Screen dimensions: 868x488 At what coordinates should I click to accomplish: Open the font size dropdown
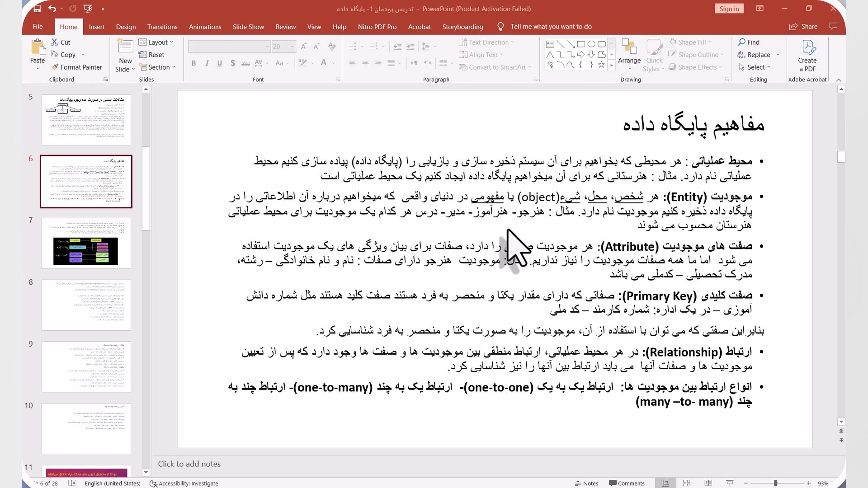pyautogui.click(x=292, y=47)
